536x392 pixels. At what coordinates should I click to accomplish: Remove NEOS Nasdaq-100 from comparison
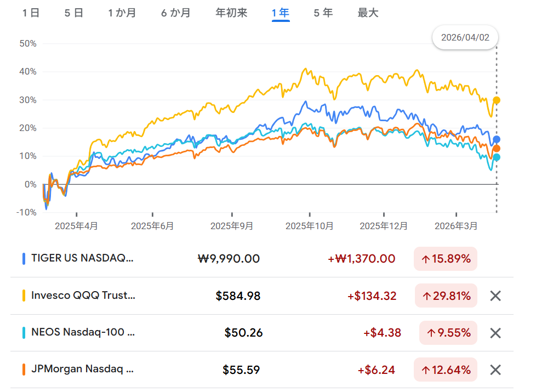495,333
